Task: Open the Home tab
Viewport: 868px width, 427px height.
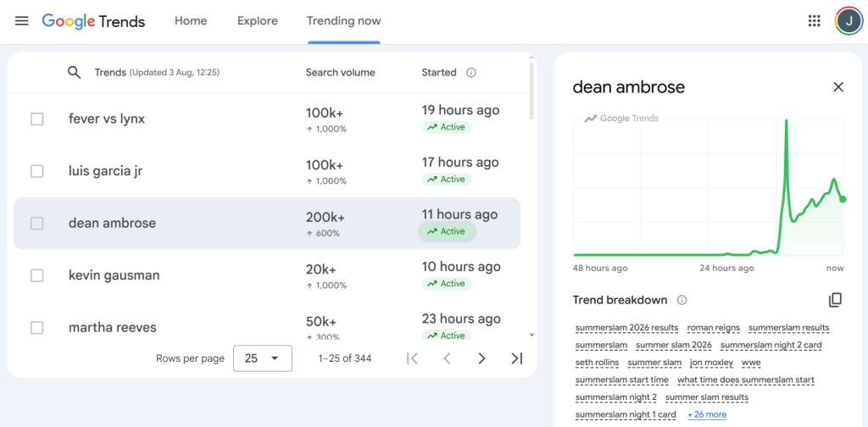Action: point(191,21)
